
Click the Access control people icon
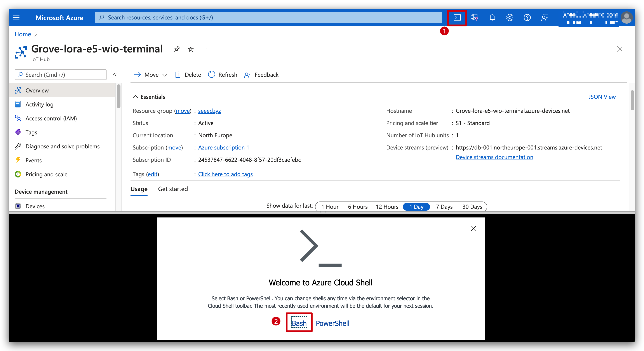(18, 118)
